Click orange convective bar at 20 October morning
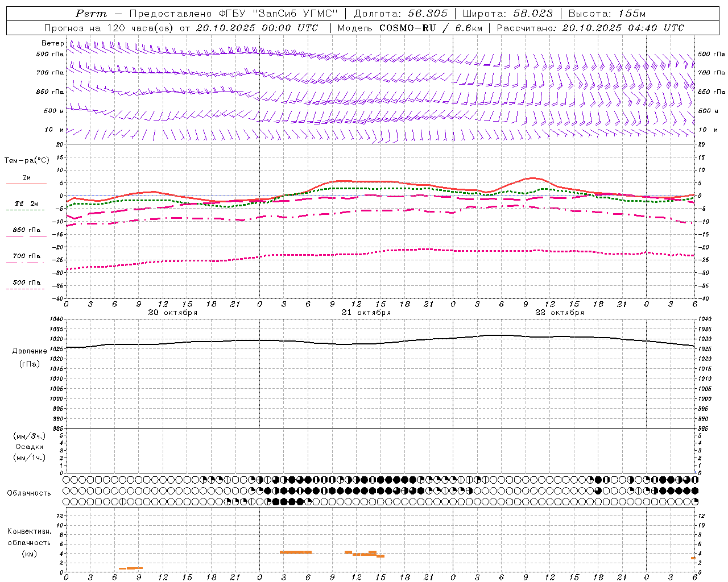 (131, 568)
